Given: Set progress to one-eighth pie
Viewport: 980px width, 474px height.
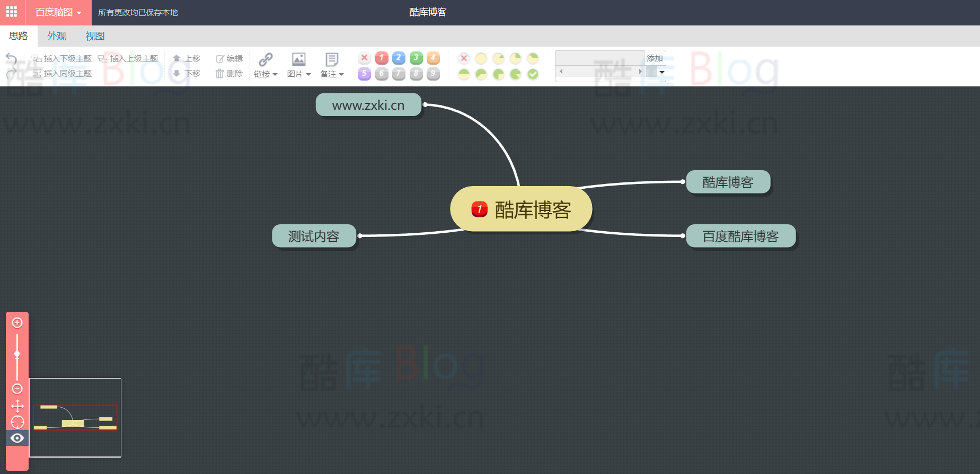Looking at the screenshot, I should pyautogui.click(x=498, y=58).
